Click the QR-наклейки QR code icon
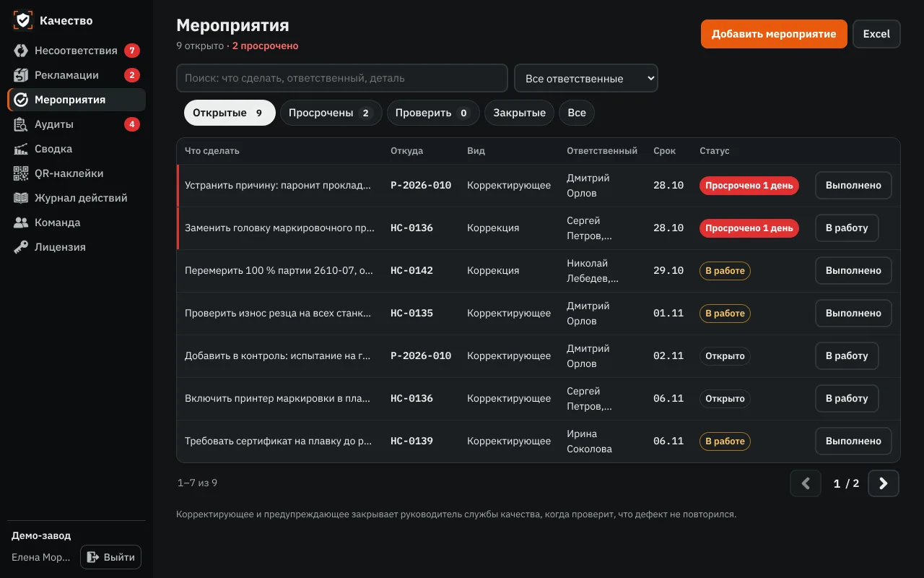Viewport: 924px width, 578px height. tap(21, 173)
